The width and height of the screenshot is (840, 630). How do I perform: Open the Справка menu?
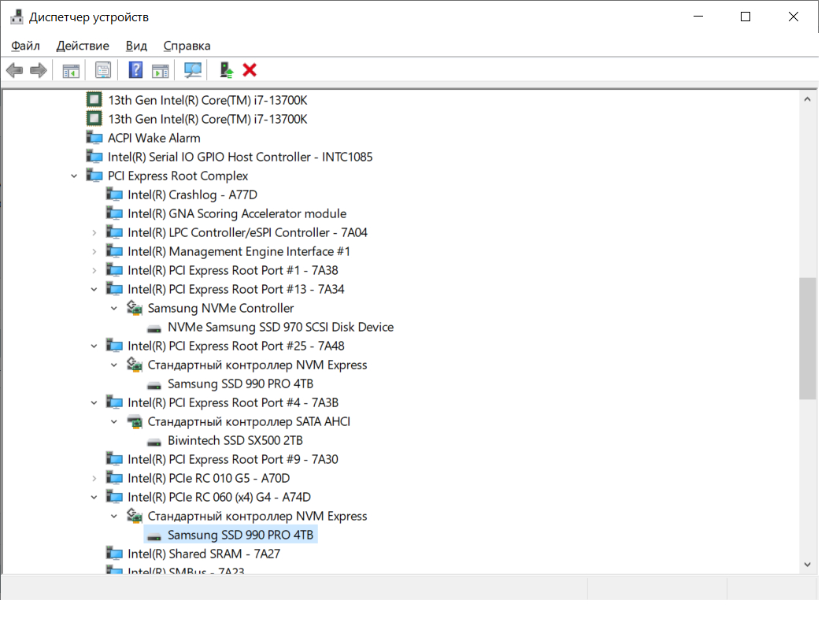(187, 46)
